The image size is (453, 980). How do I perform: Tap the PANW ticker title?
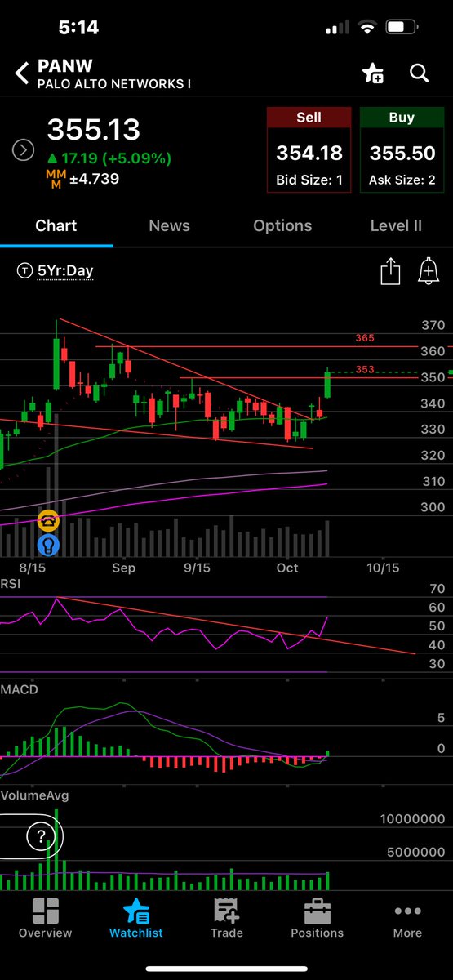click(64, 66)
